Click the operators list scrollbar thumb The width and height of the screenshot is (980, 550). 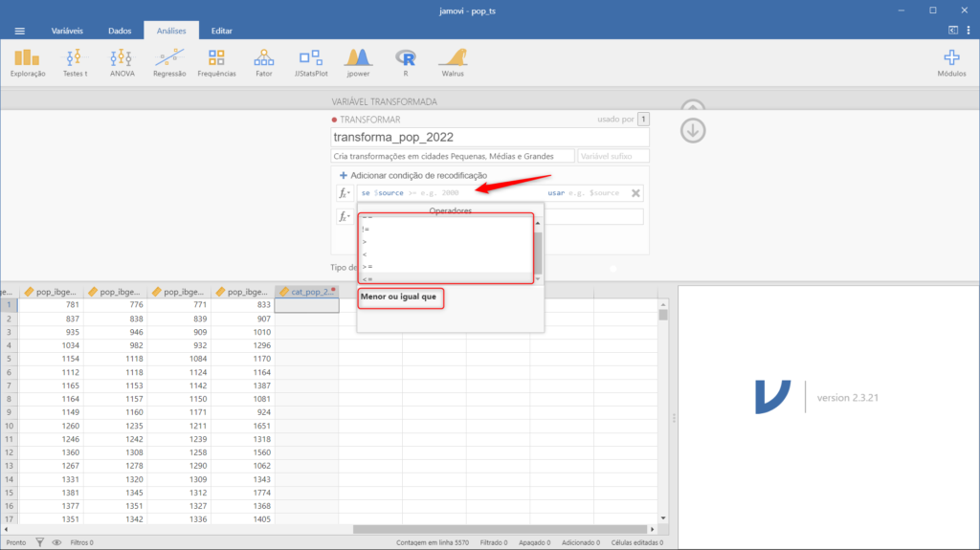[538, 253]
